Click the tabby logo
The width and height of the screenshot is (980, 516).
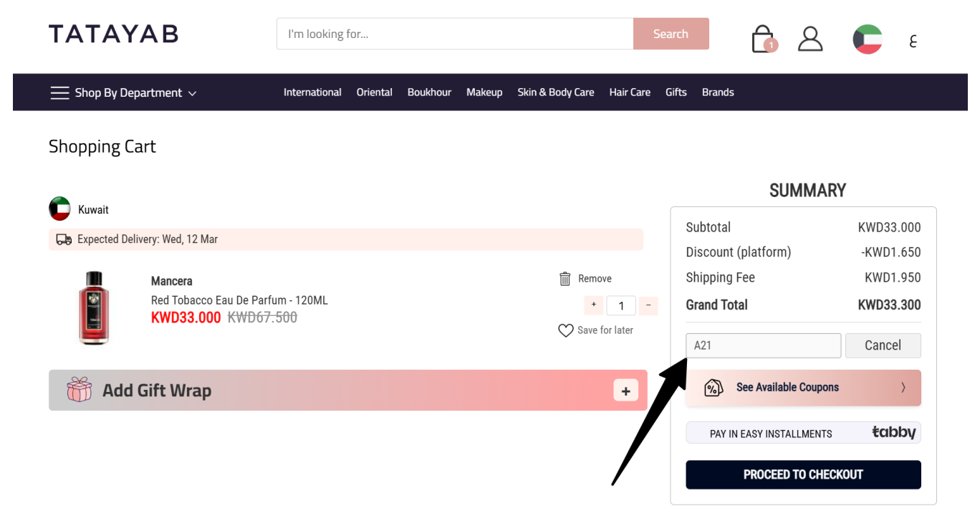click(x=893, y=432)
